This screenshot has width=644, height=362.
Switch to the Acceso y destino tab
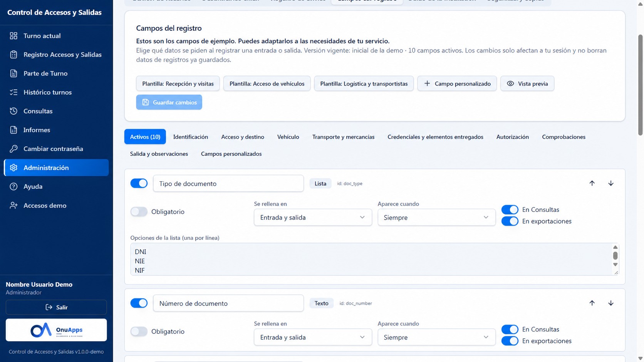tap(243, 137)
